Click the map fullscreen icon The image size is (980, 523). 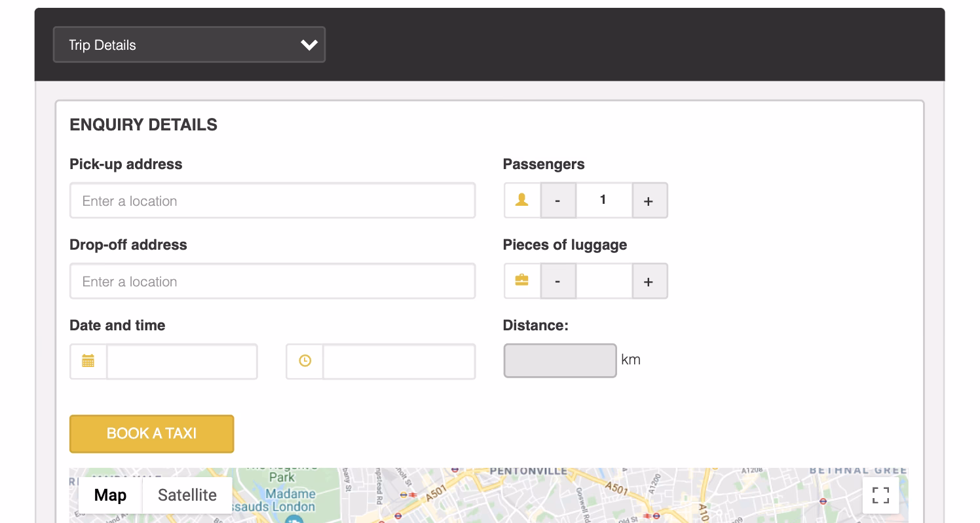(880, 495)
